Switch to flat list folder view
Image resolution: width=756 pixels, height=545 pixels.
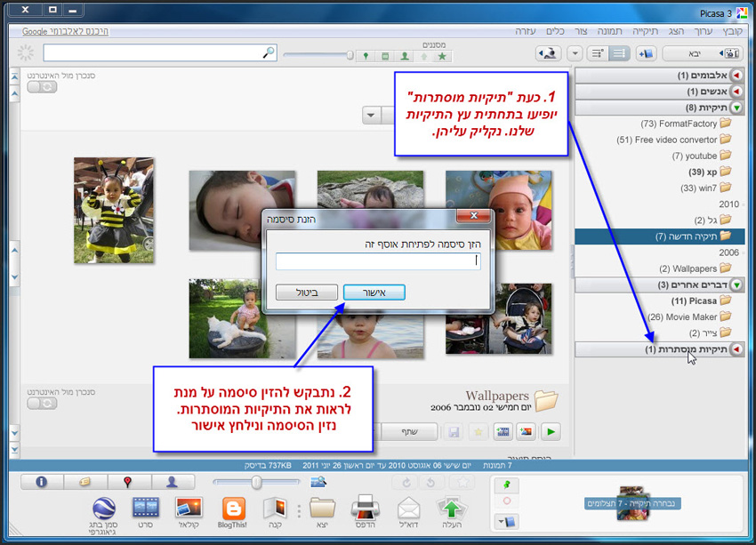tap(619, 53)
